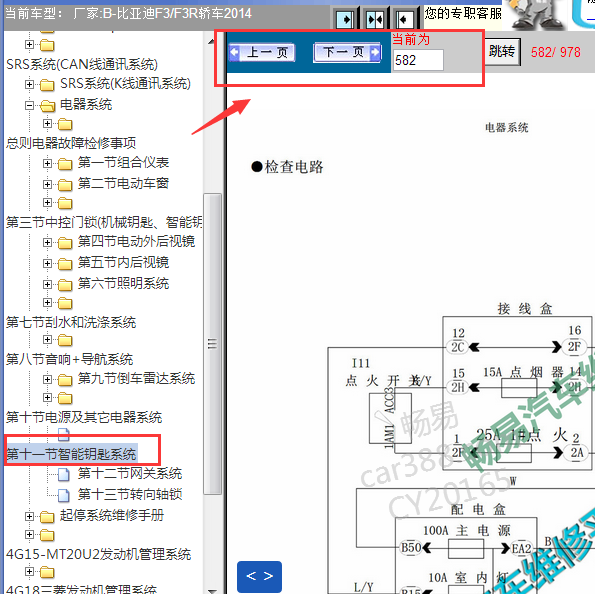Click the 跳转 jump button
The height and width of the screenshot is (594, 595).
[x=502, y=51]
